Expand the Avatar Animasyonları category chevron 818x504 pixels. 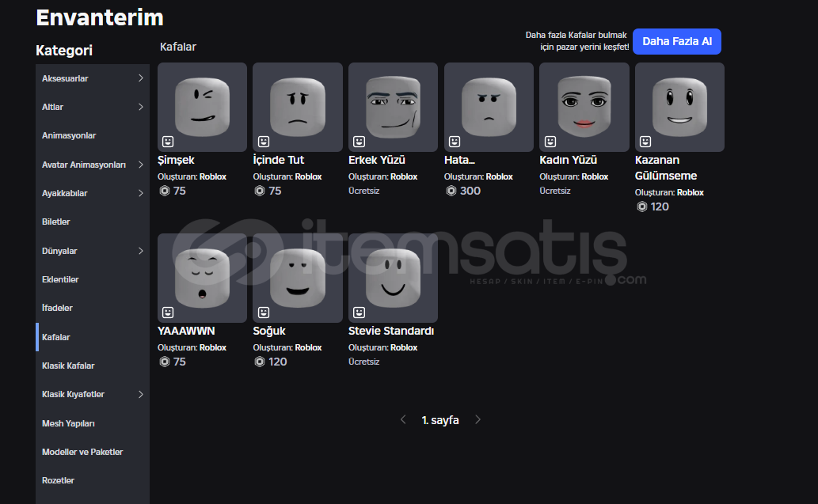(x=140, y=165)
